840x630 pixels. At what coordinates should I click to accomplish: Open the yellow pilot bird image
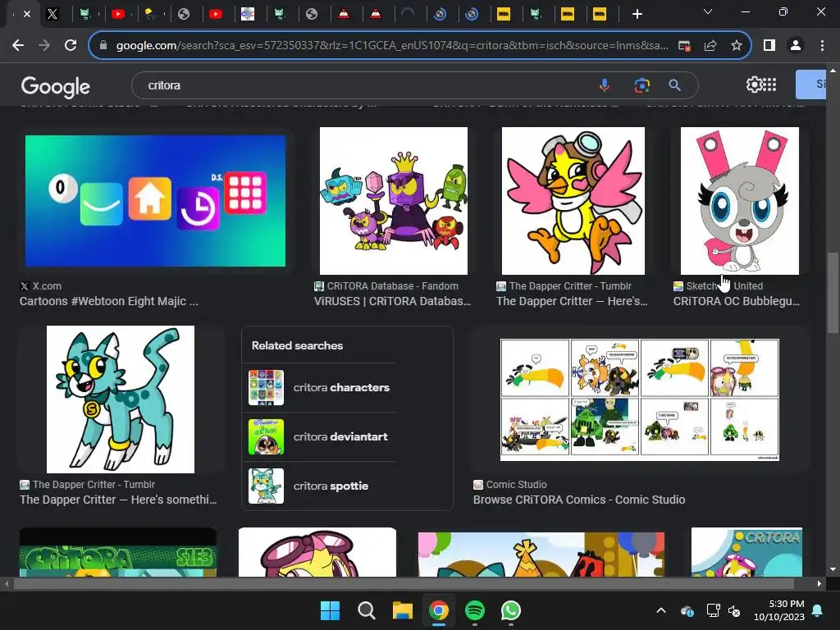coord(573,201)
